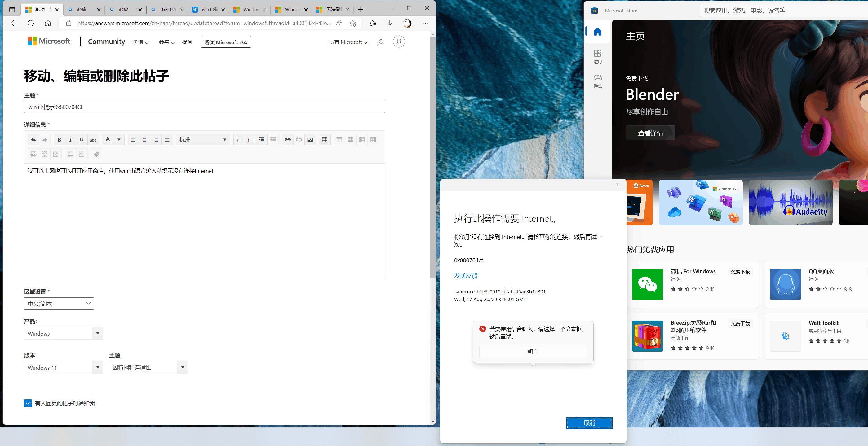Insert an image in the editor
868x446 pixels.
310,139
